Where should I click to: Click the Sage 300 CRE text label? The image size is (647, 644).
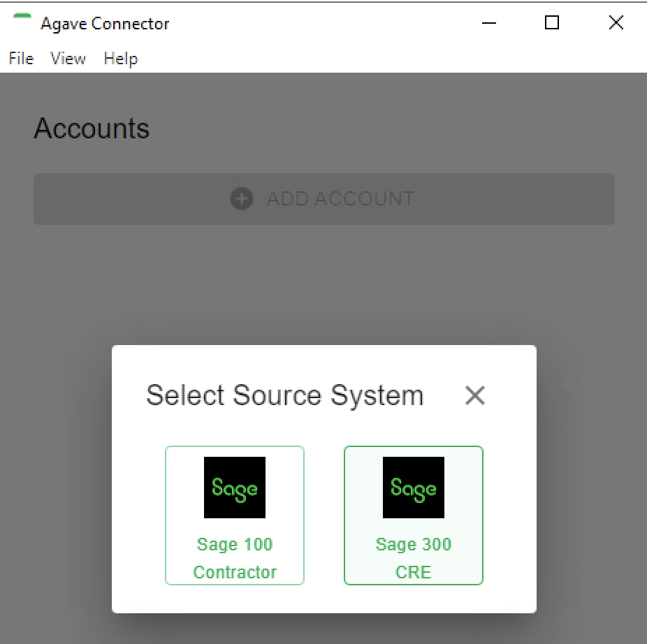click(x=414, y=558)
